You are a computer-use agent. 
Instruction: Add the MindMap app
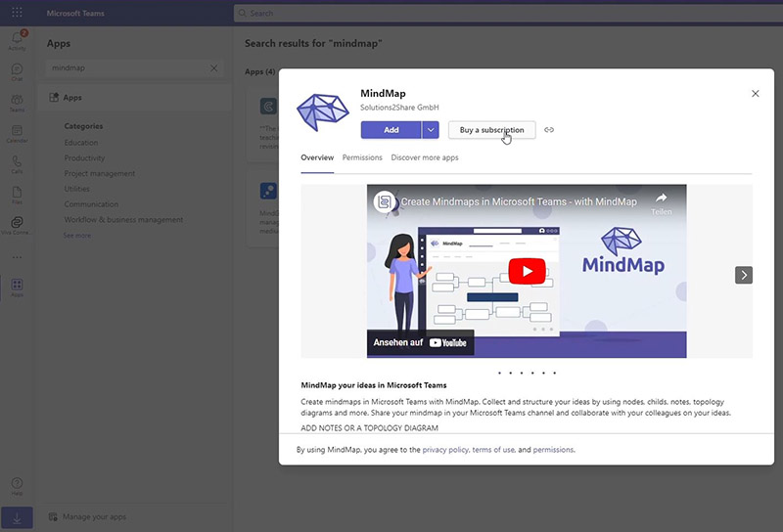(x=391, y=130)
